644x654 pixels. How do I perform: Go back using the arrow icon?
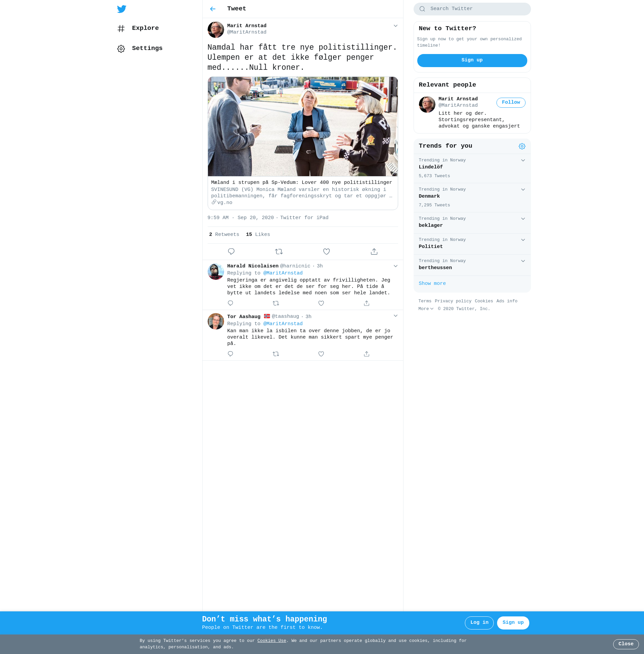click(212, 9)
